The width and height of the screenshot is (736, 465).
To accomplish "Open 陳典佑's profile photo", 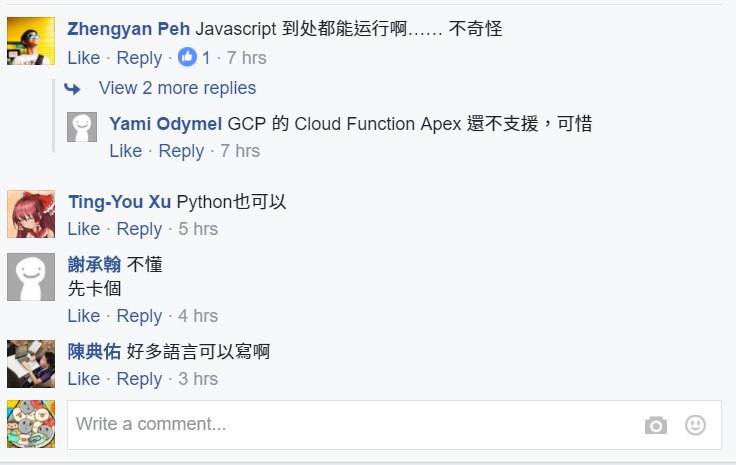I will 31,364.
